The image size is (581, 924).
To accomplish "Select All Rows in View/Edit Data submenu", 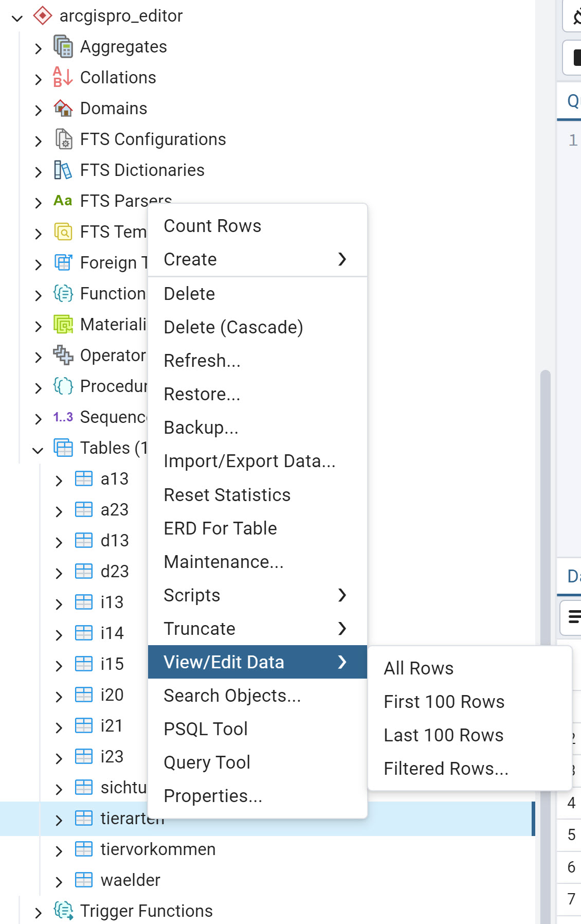I will pyautogui.click(x=419, y=668).
